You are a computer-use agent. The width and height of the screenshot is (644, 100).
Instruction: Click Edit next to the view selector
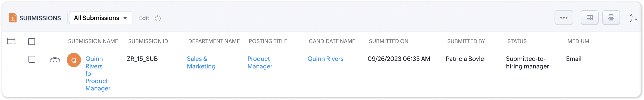point(144,18)
